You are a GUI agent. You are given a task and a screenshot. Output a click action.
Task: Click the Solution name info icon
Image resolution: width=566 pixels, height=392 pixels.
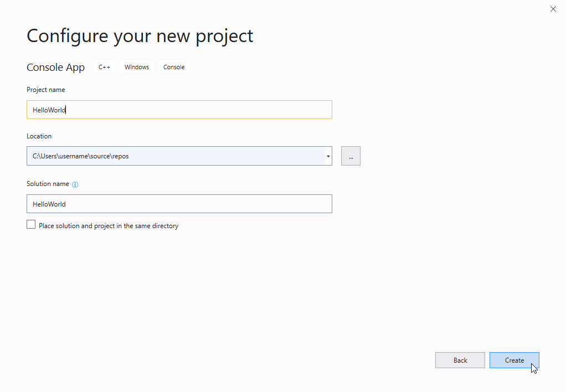tap(75, 184)
